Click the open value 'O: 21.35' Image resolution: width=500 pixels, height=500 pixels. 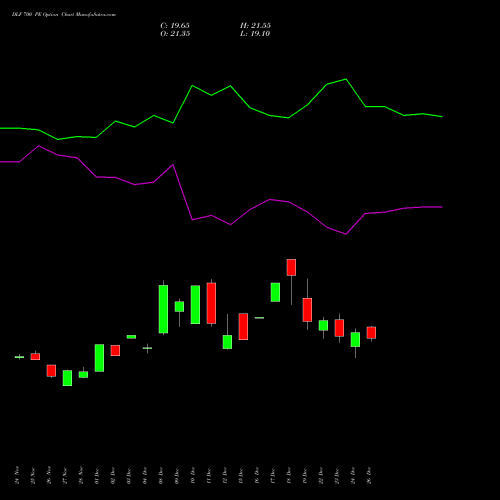click(x=175, y=34)
